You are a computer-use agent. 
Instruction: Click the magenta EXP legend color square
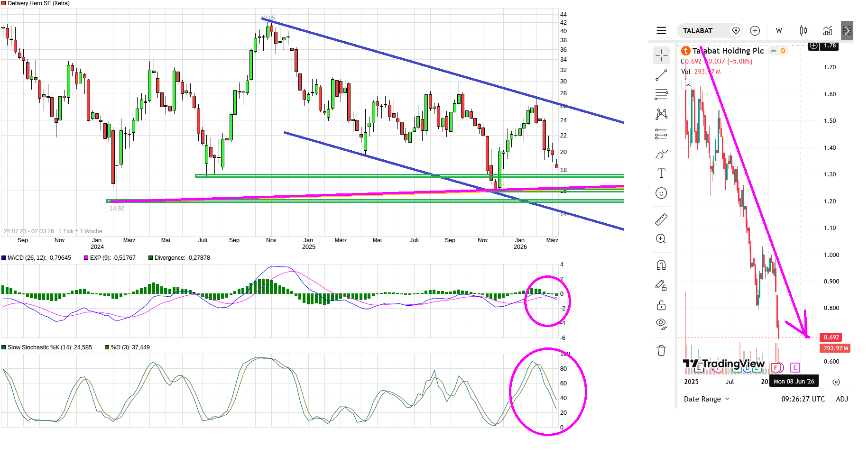point(86,258)
